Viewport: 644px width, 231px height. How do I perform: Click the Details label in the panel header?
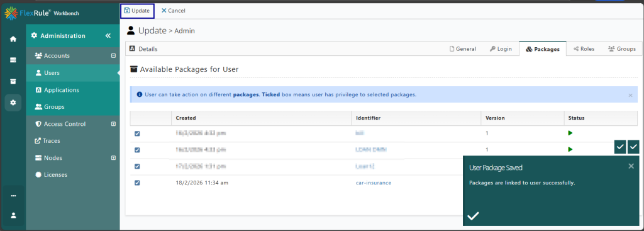[148, 49]
